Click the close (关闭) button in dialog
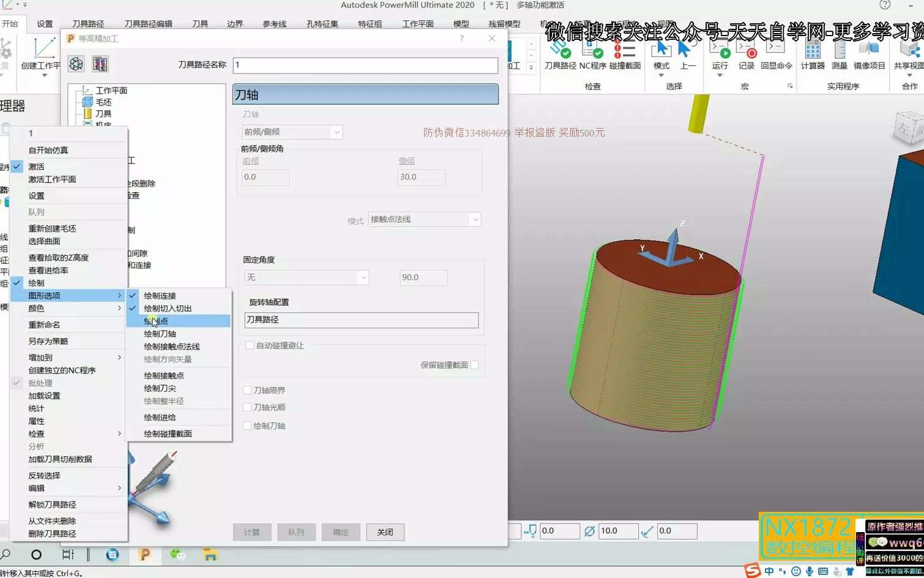This screenshot has height=578, width=924. 385,532
